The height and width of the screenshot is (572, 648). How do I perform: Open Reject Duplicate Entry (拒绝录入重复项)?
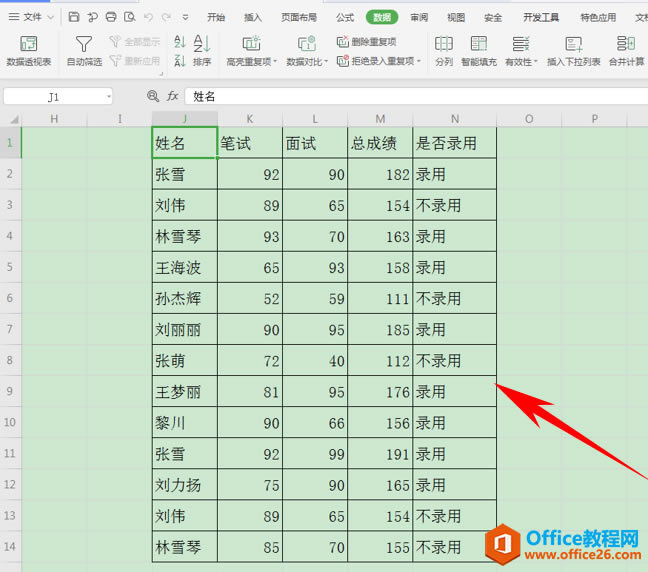[379, 61]
